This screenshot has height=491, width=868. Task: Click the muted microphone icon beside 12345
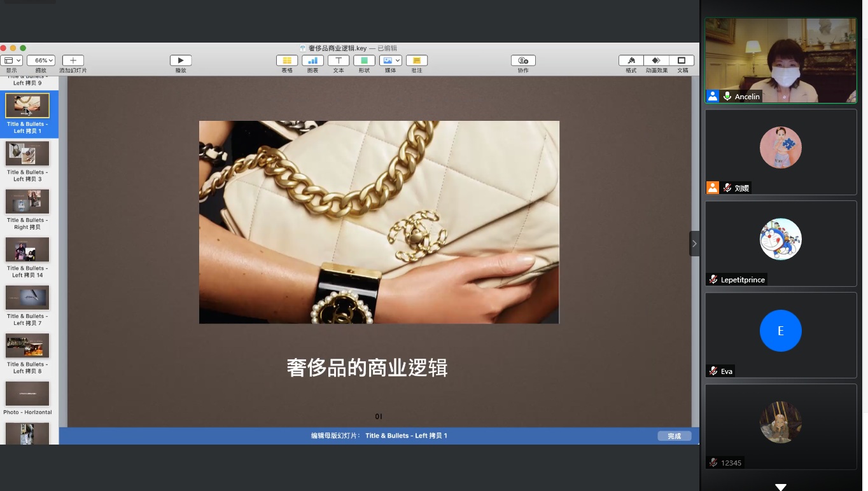713,462
